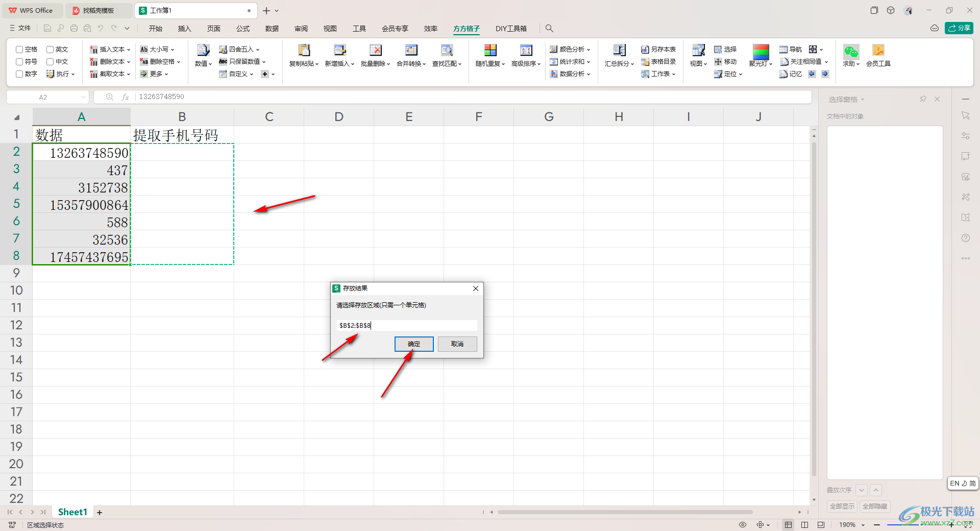This screenshot has height=531, width=980.
Task: Click the 新增插入 icon
Action: click(x=340, y=50)
